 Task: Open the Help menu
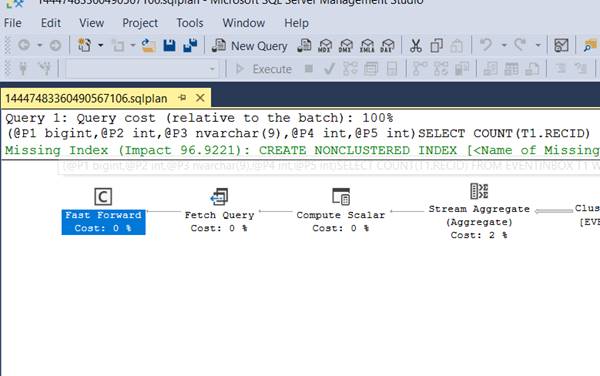[296, 23]
